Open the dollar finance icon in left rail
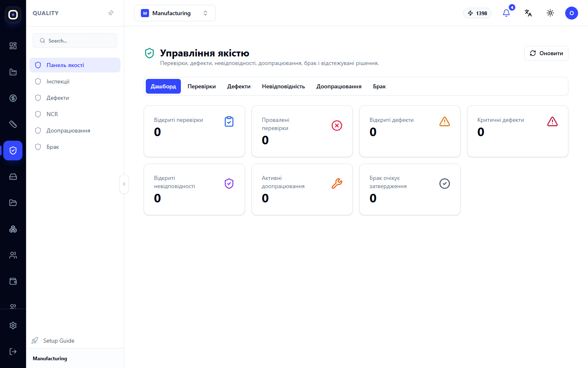Image resolution: width=588 pixels, height=368 pixels. pyautogui.click(x=13, y=98)
